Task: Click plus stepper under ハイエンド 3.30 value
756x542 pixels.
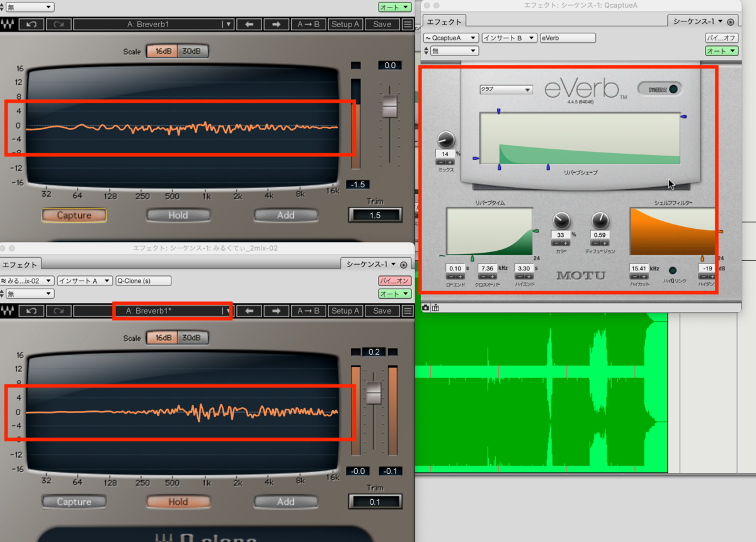Action: tap(529, 277)
